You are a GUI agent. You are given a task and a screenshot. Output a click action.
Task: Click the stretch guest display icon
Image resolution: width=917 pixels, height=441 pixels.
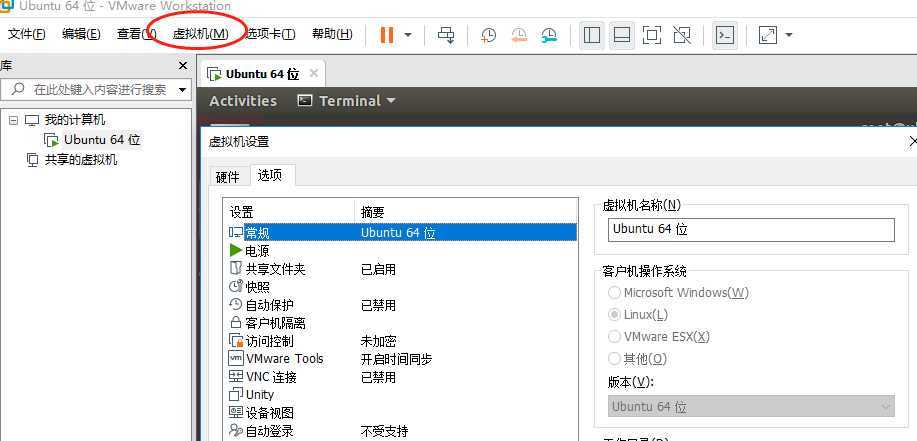768,35
